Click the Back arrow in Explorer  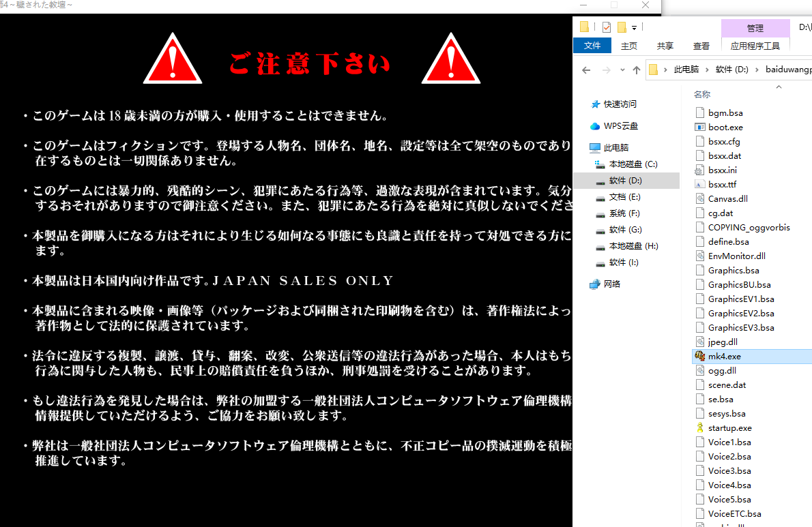(586, 70)
